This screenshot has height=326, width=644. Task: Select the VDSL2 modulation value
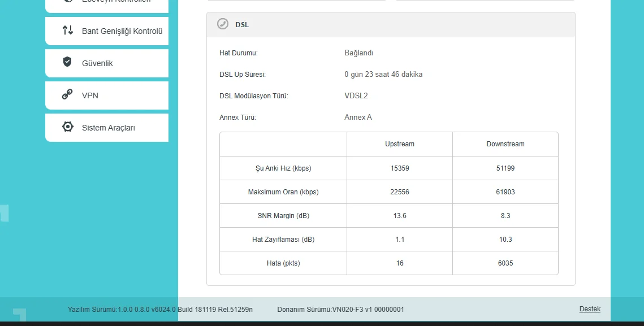[356, 95]
